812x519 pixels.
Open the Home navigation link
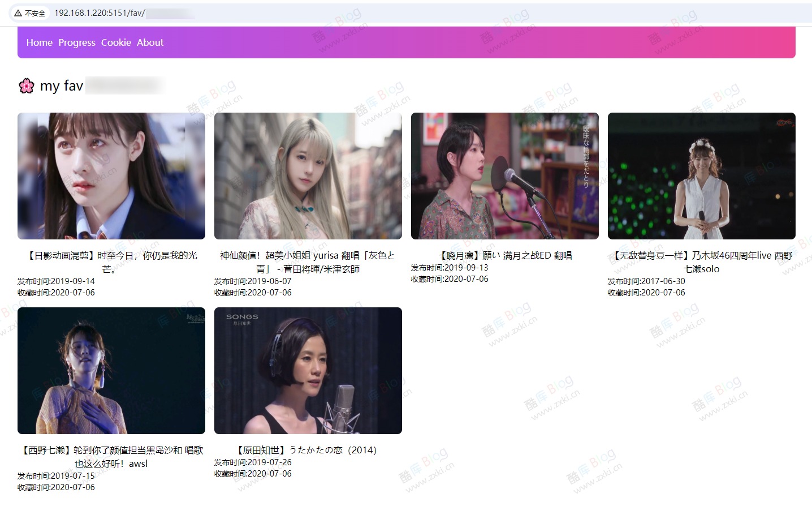(x=38, y=42)
